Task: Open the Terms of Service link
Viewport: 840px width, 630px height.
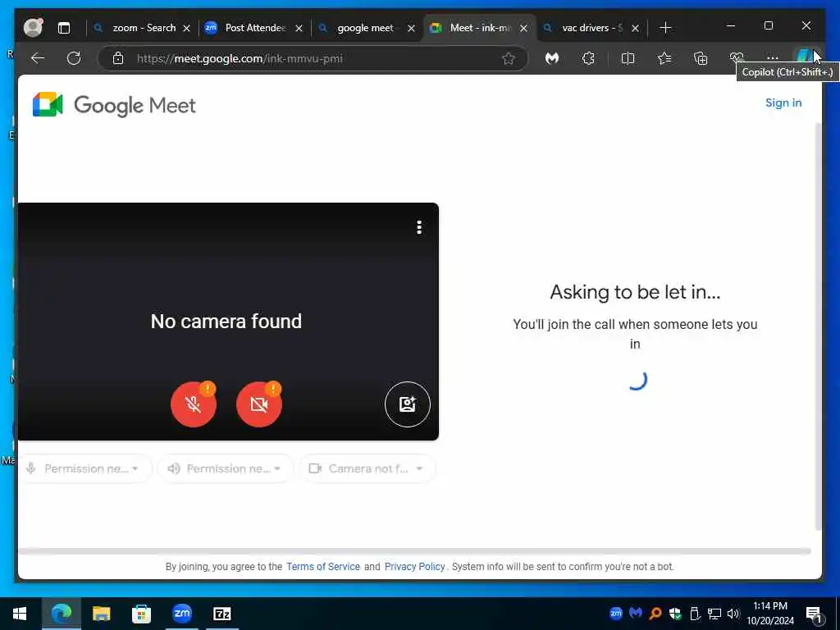Action: 323,566
